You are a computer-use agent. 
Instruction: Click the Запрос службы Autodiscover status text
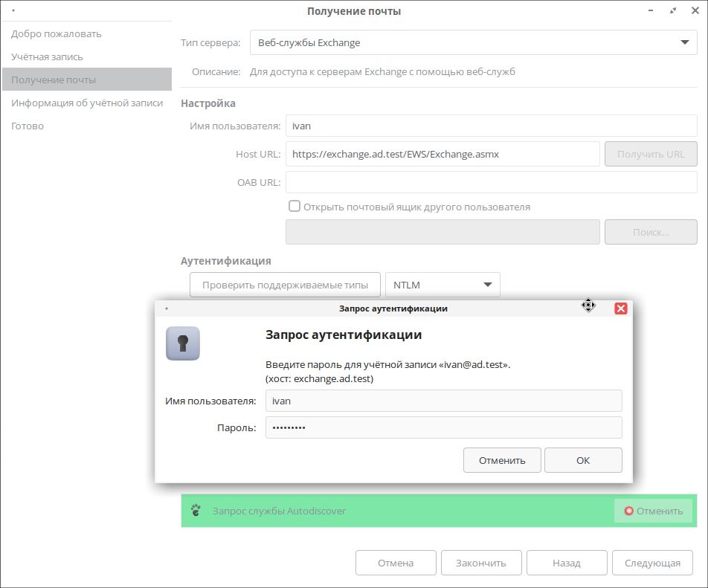click(279, 511)
